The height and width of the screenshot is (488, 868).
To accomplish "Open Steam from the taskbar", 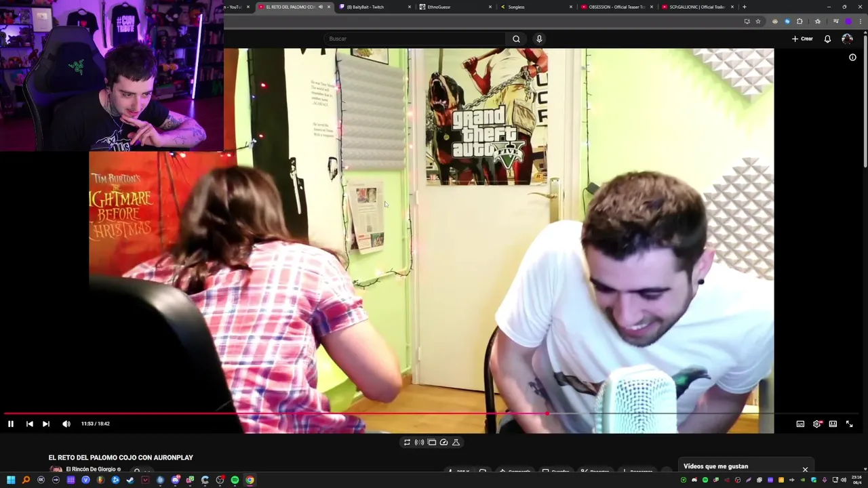I will pos(130,480).
